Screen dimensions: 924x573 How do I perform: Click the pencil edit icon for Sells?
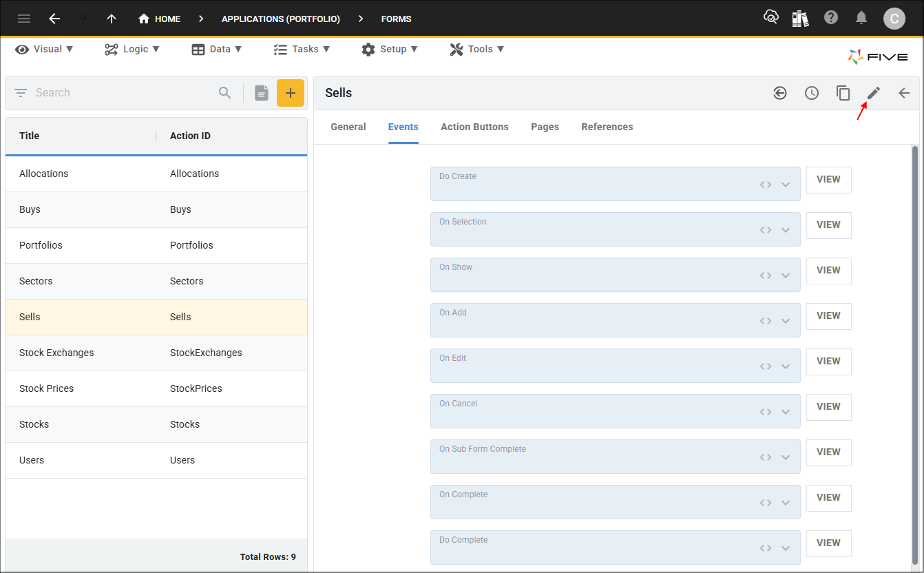click(873, 93)
